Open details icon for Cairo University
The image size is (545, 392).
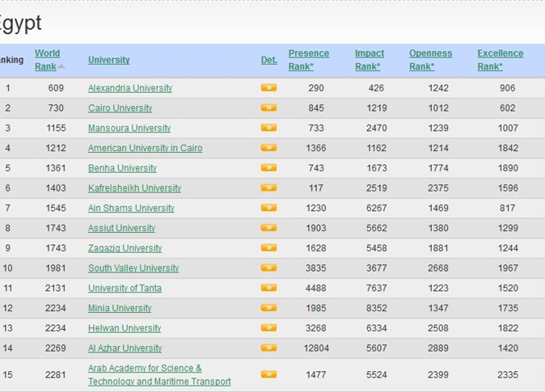[268, 107]
